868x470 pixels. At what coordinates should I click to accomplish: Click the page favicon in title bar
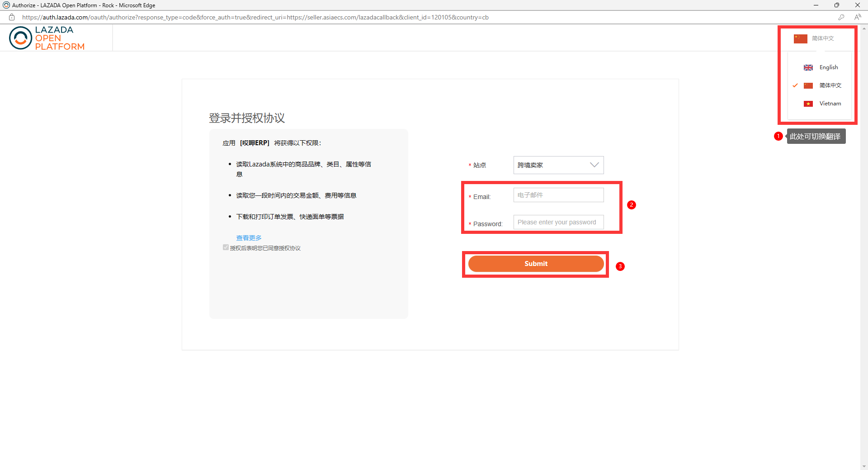click(x=6, y=5)
